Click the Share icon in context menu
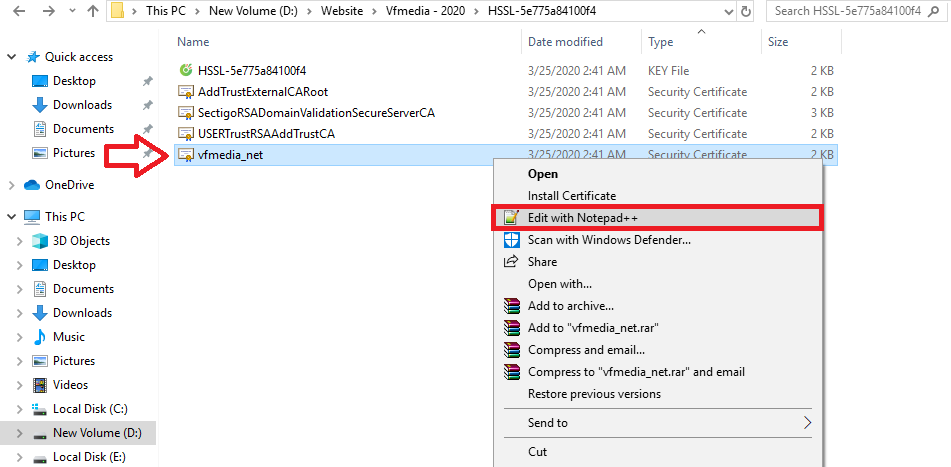 tap(512, 262)
